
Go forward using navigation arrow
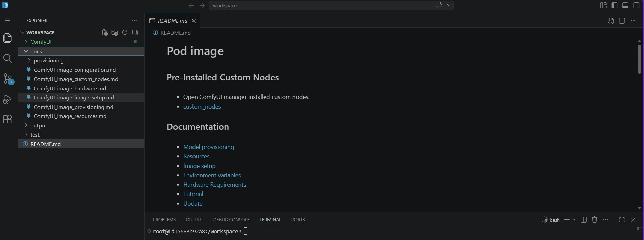(x=202, y=6)
